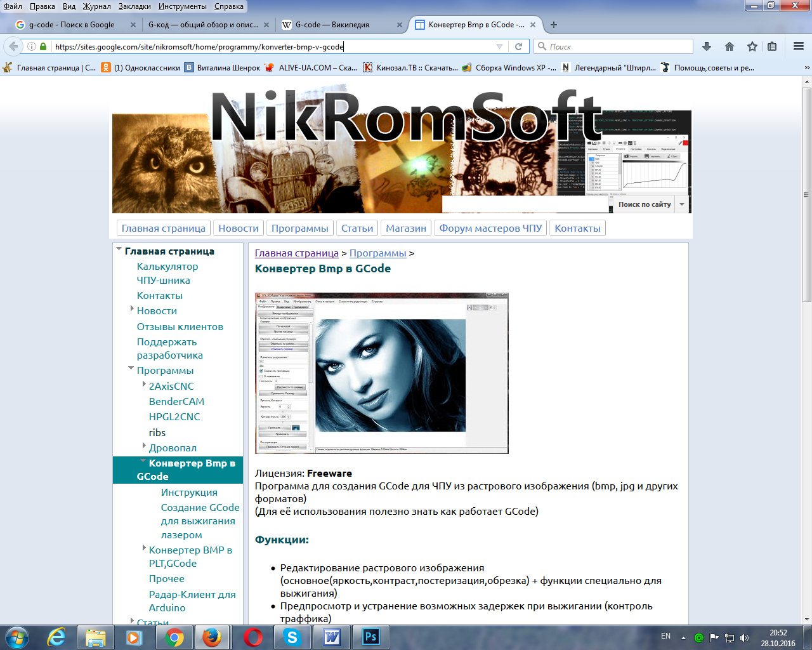Bookmark this page with the star icon
Image resolution: width=812 pixels, height=650 pixels.
[x=752, y=46]
